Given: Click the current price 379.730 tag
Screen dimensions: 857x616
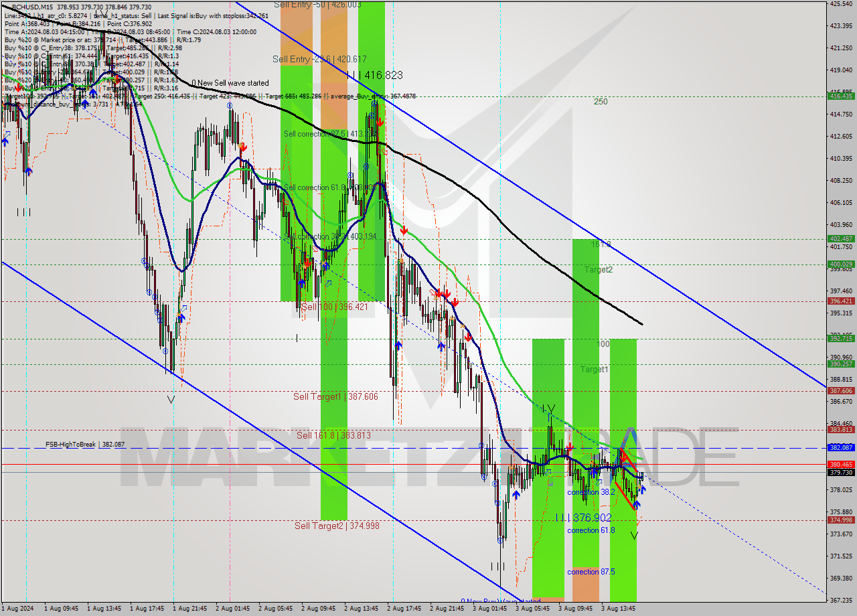Looking at the screenshot, I should coord(841,472).
